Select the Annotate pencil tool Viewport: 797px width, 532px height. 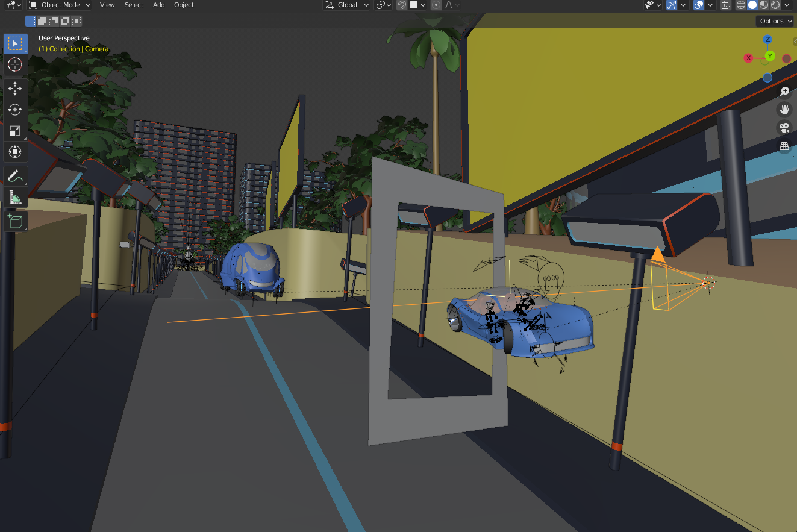pos(15,177)
